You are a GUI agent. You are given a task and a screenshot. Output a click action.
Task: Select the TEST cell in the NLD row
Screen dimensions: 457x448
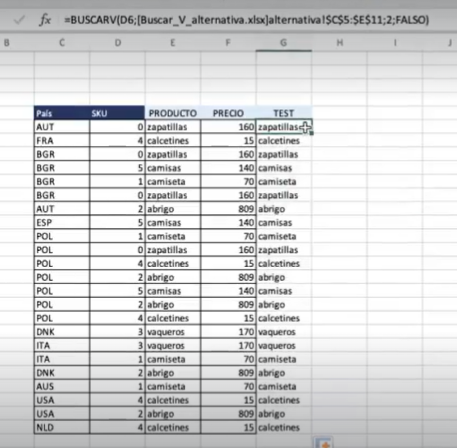(x=284, y=427)
